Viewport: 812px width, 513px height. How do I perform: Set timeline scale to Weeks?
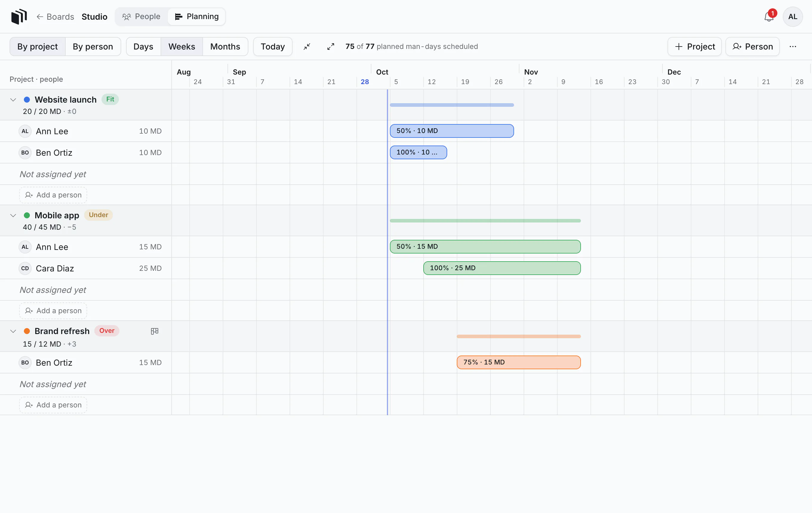coord(182,47)
